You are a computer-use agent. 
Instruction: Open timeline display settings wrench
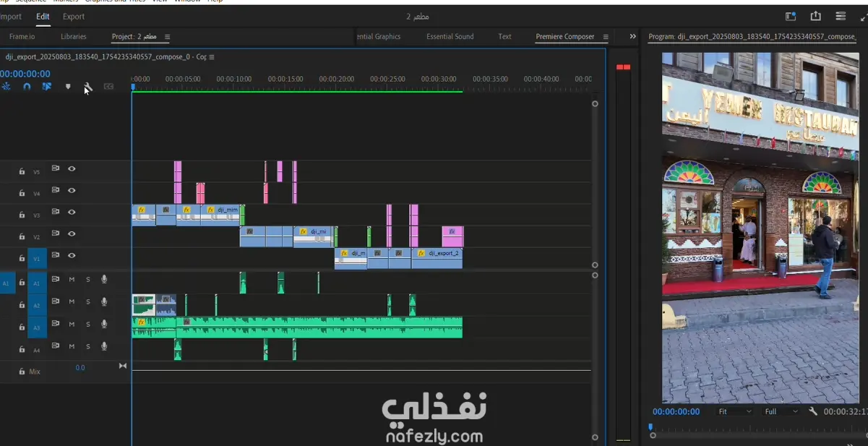[x=88, y=87]
